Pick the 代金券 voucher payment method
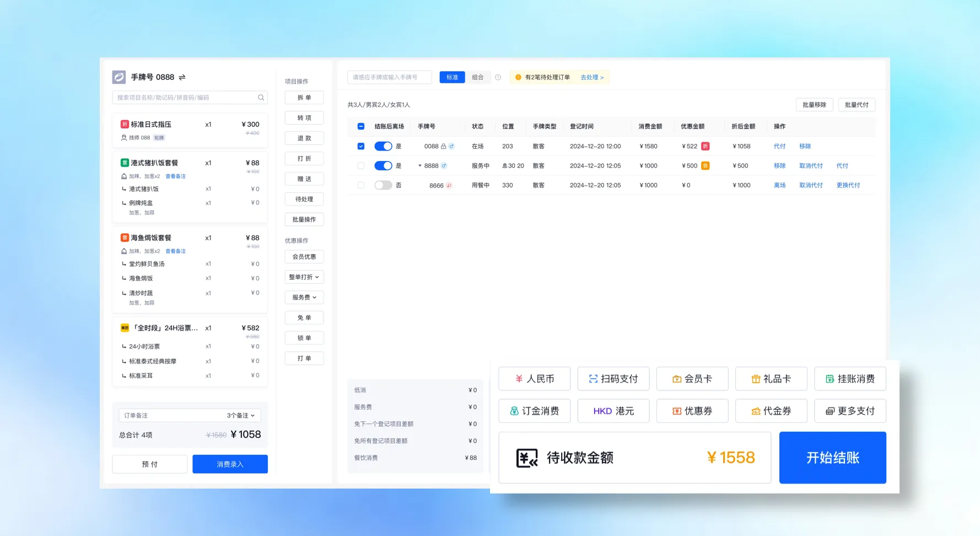Viewport: 980px width, 536px height. tap(771, 411)
